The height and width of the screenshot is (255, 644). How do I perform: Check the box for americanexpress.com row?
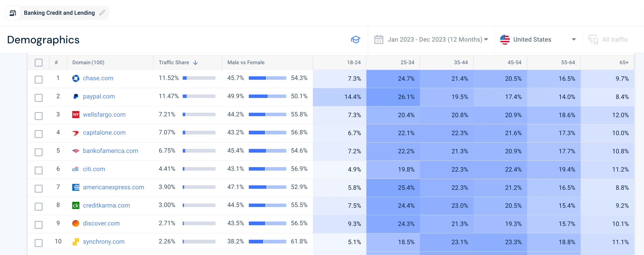tap(38, 189)
